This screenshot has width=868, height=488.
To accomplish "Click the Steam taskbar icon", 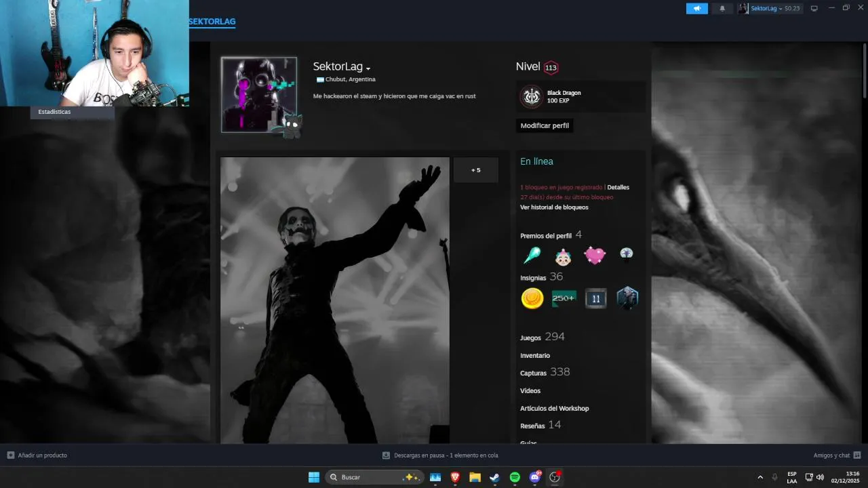I will [495, 477].
